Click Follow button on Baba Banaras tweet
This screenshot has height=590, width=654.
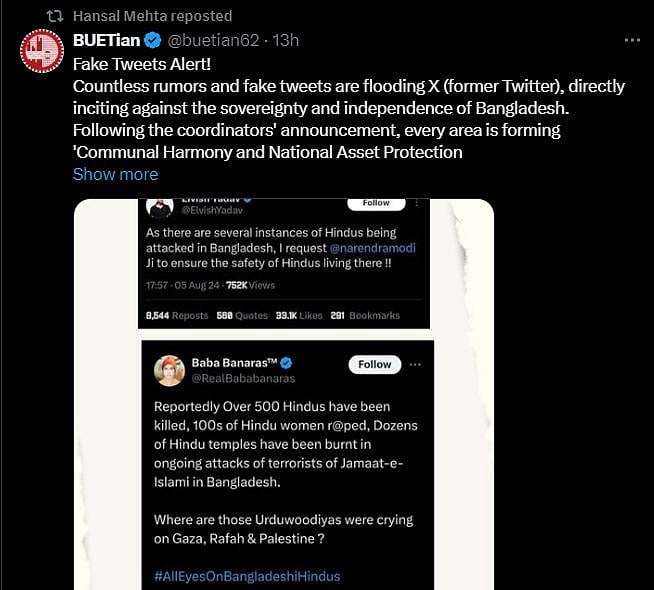coord(375,364)
